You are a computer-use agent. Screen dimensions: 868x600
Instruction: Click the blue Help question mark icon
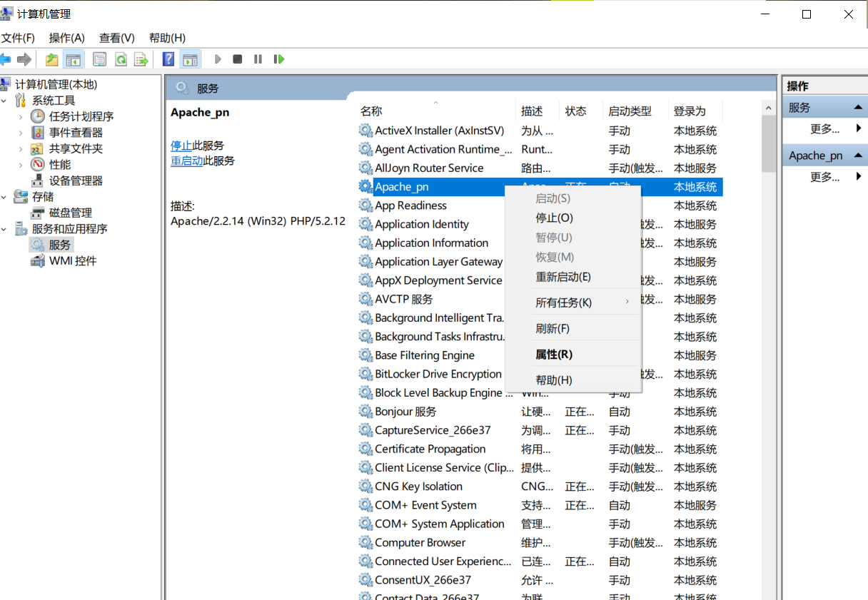tap(168, 59)
